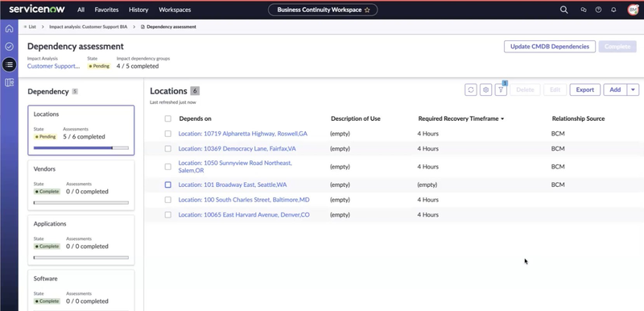Open the chat conversations icon in header
This screenshot has height=311, width=644.
(584, 10)
